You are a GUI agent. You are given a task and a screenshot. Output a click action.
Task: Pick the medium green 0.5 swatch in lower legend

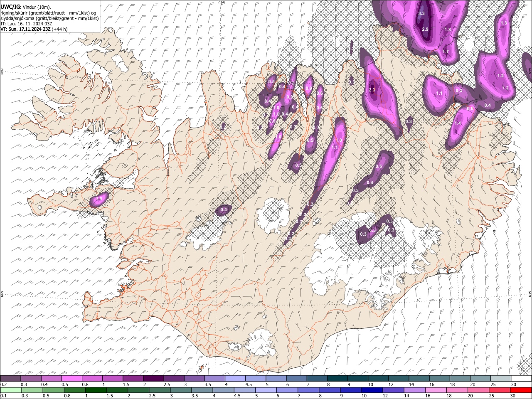[54, 390]
